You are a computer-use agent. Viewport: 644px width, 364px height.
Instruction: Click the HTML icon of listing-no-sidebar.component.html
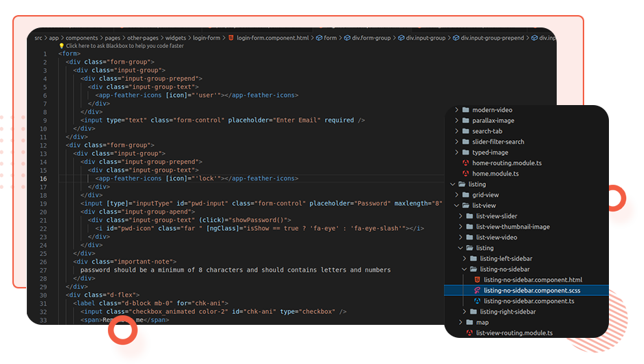477,280
